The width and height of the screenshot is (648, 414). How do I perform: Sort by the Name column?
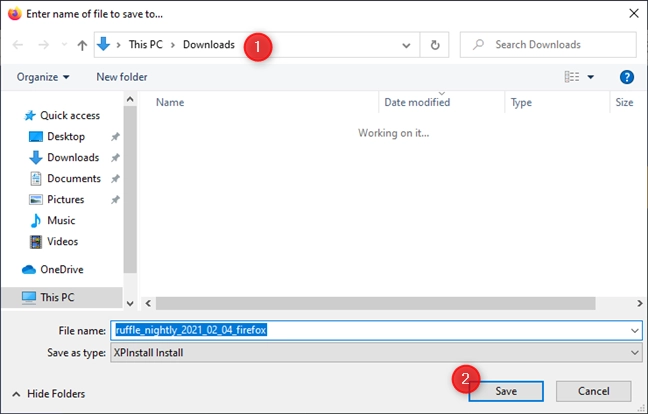pyautogui.click(x=170, y=102)
